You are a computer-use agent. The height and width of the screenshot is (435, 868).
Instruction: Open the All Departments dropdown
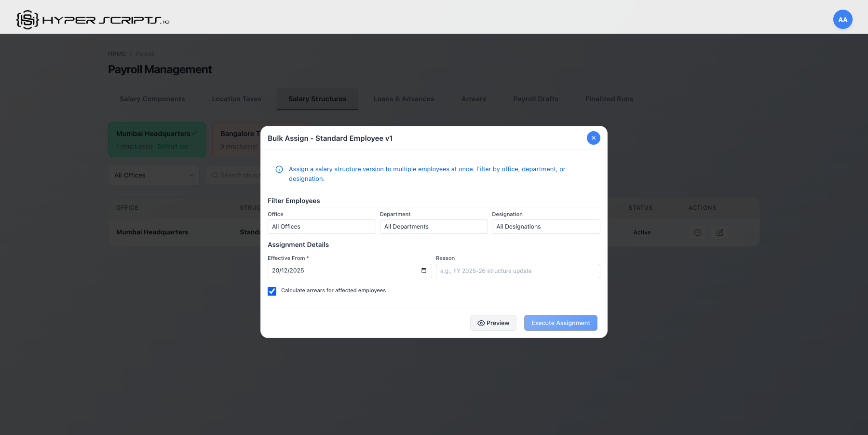(434, 226)
